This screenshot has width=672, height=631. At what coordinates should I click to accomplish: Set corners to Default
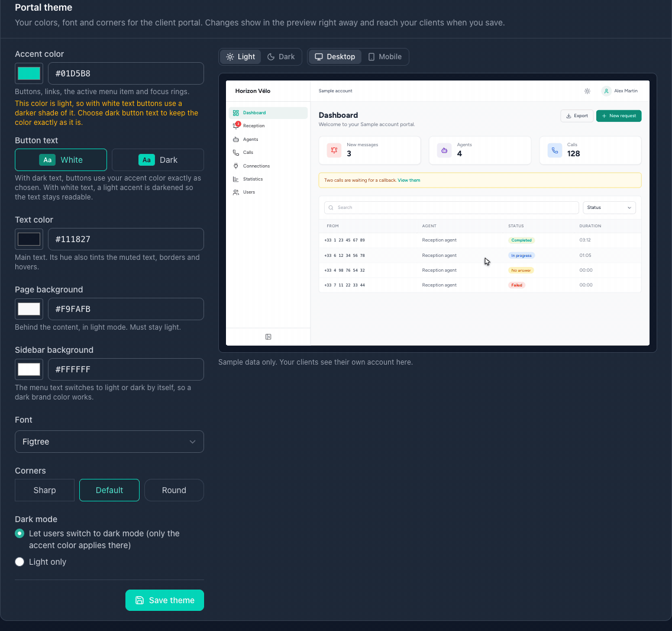pyautogui.click(x=109, y=490)
